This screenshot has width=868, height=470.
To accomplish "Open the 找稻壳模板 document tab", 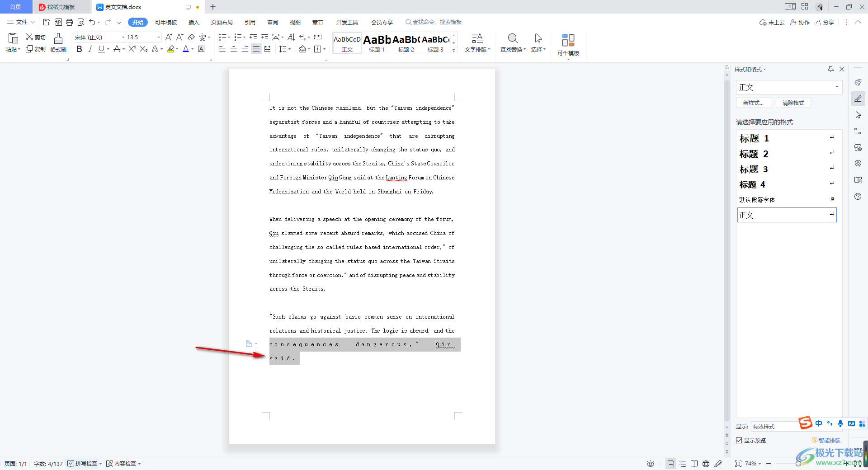I will pos(61,7).
